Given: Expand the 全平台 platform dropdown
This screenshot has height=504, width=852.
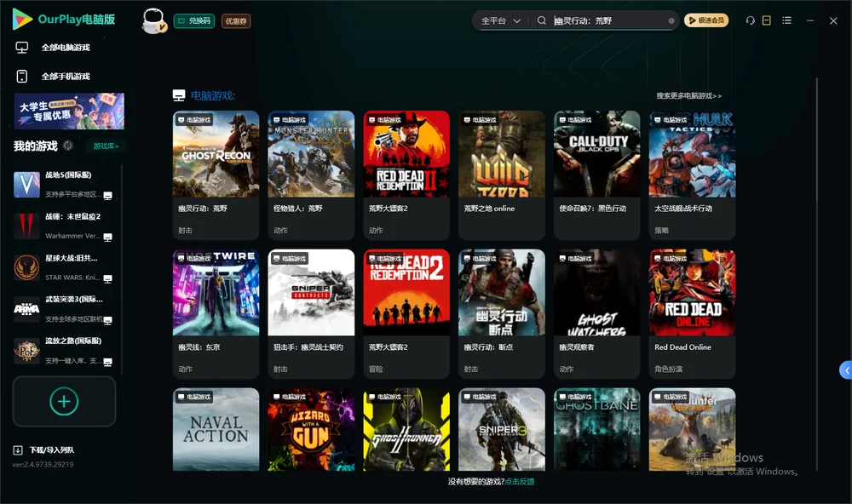Looking at the screenshot, I should (500, 20).
